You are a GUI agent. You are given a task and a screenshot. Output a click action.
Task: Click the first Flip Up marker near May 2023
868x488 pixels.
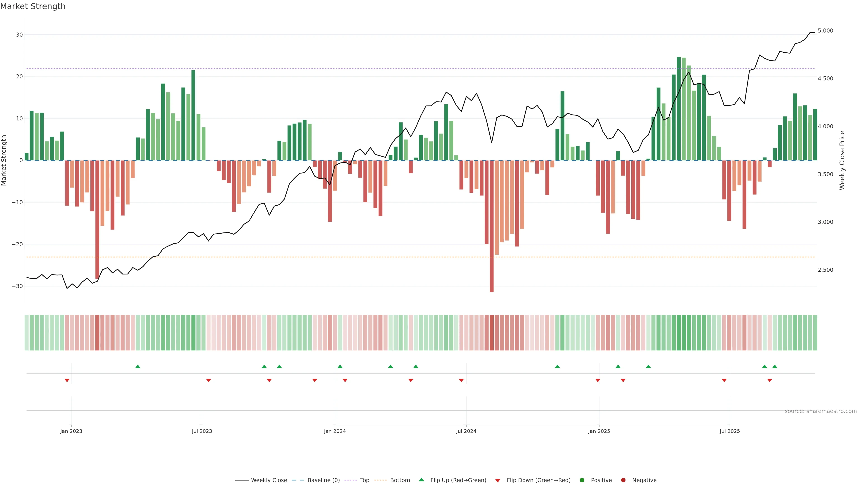(137, 366)
